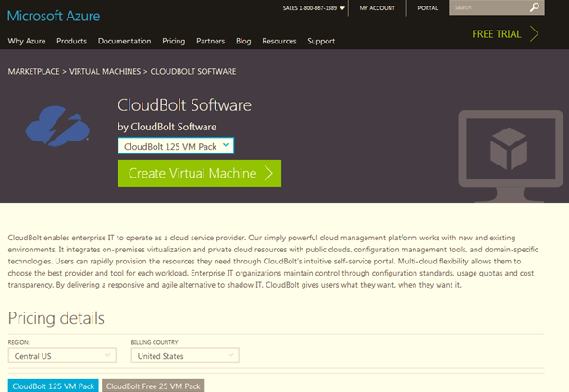
Task: Click the CloudBolt cloud logo
Action: coord(57,126)
